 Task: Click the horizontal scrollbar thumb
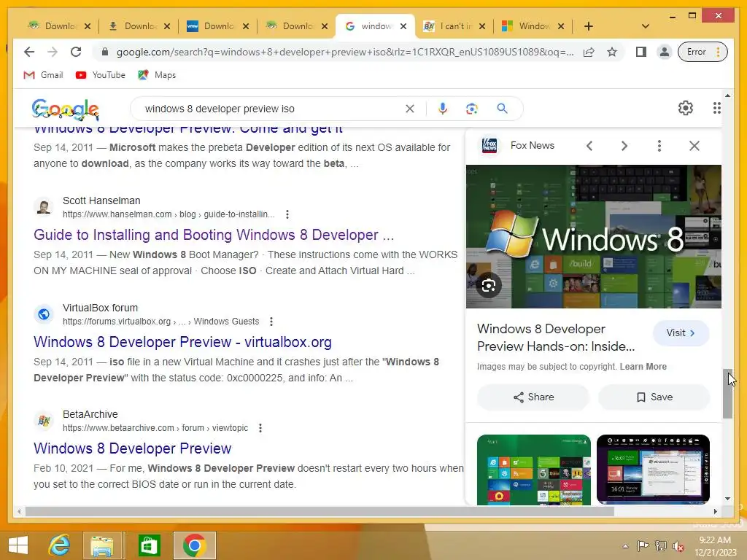(x=320, y=511)
